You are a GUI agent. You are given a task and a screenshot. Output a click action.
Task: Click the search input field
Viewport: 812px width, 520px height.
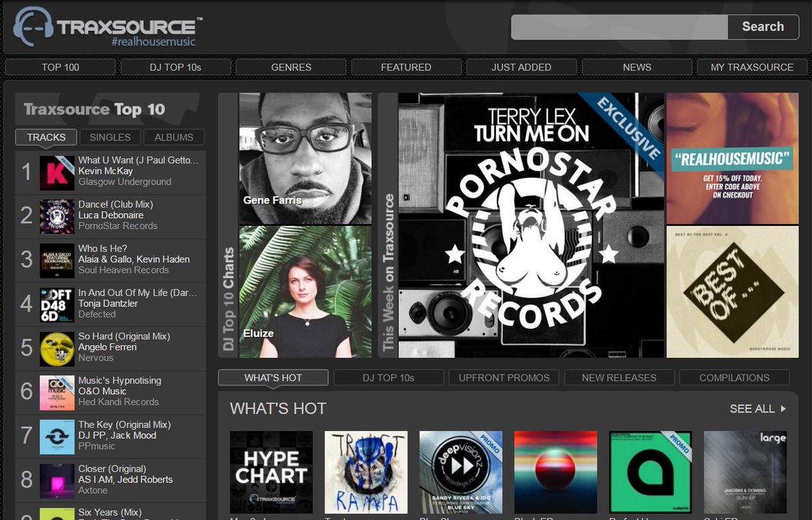point(619,27)
